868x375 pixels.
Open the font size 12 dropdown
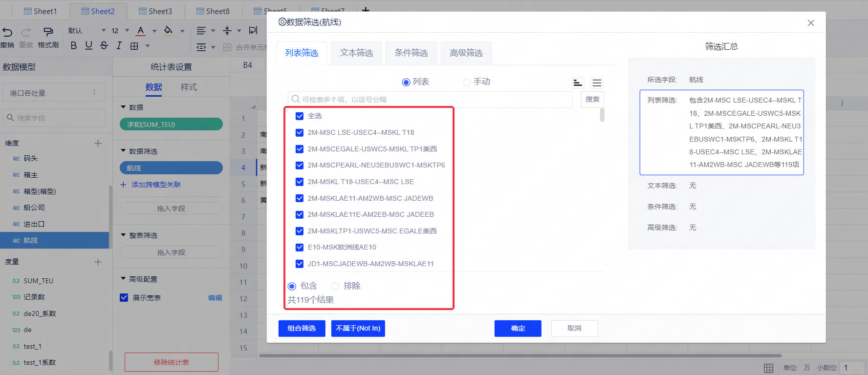[127, 30]
